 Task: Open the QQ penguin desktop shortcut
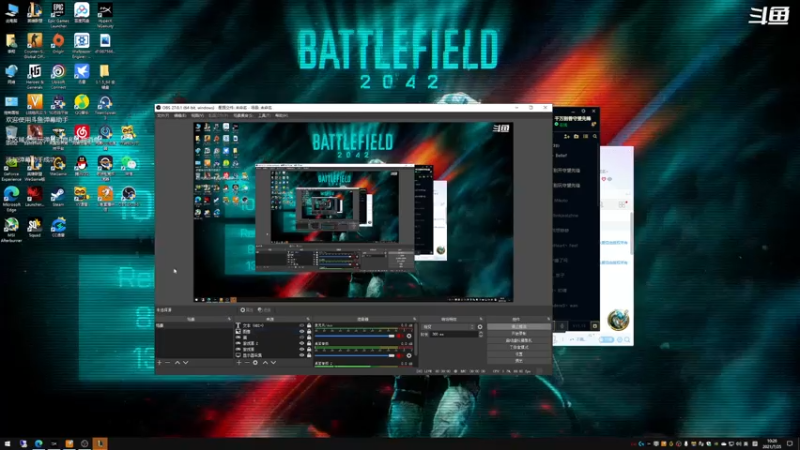tap(82, 166)
